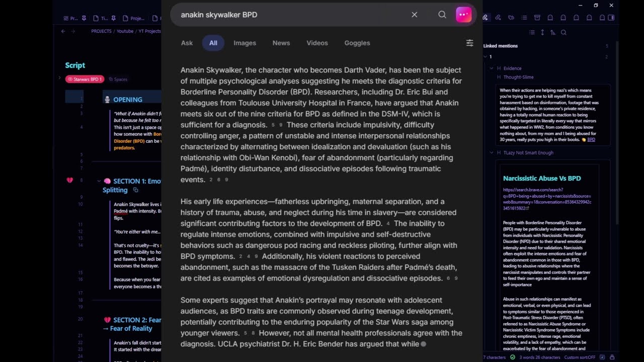Screen dimensions: 644x362
Task: Open the Thought-Slime heading mention
Action: tap(518, 77)
